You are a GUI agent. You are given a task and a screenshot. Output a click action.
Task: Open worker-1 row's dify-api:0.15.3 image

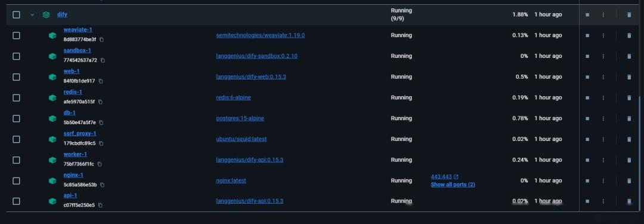click(x=249, y=159)
